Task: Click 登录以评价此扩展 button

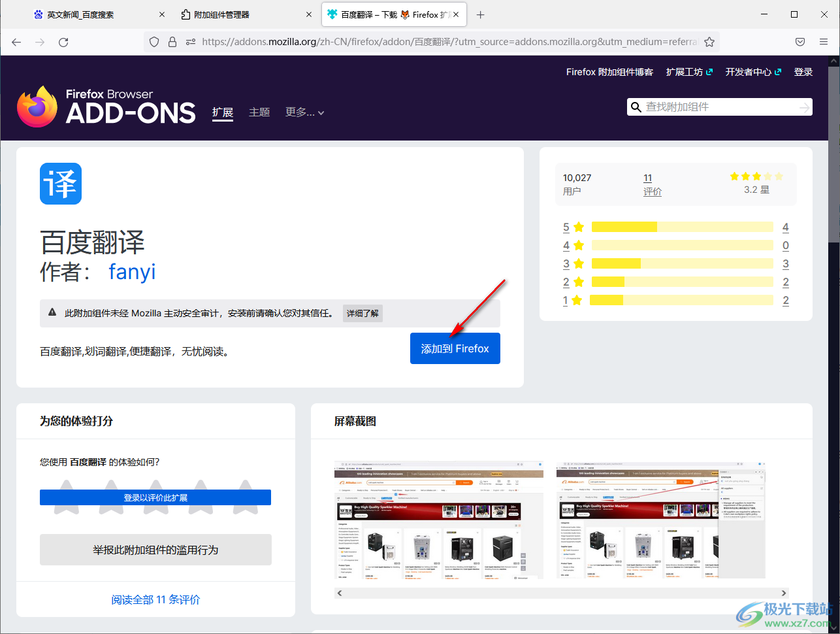Action: 155,497
